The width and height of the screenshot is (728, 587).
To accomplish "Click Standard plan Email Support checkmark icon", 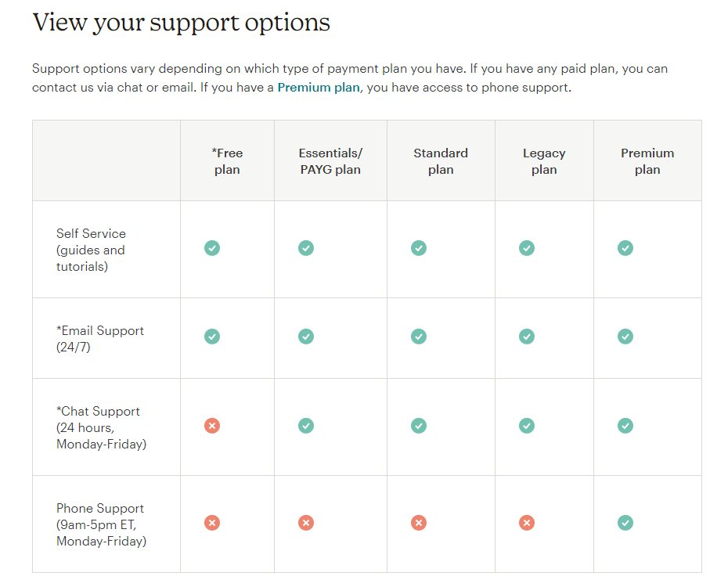I will coord(419,337).
